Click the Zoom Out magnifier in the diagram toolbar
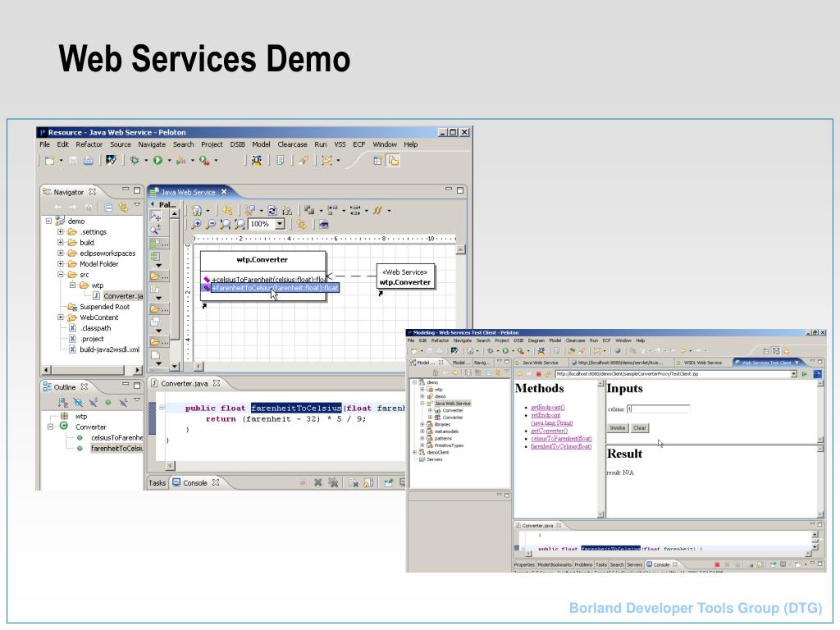 (x=211, y=225)
